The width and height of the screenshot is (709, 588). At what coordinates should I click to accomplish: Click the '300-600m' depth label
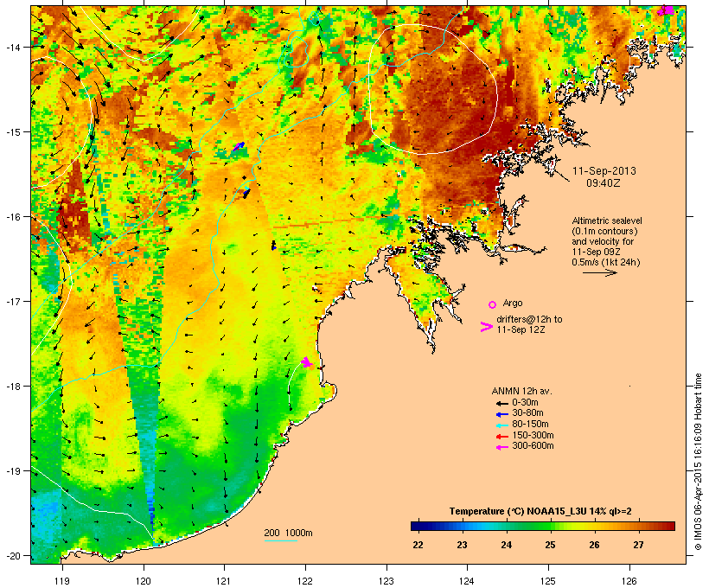pyautogui.click(x=533, y=446)
